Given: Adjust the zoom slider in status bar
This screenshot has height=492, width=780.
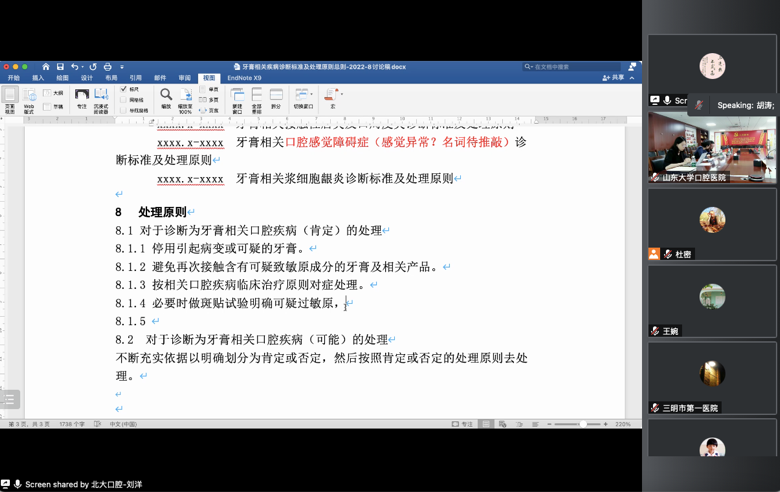Looking at the screenshot, I should pos(582,424).
